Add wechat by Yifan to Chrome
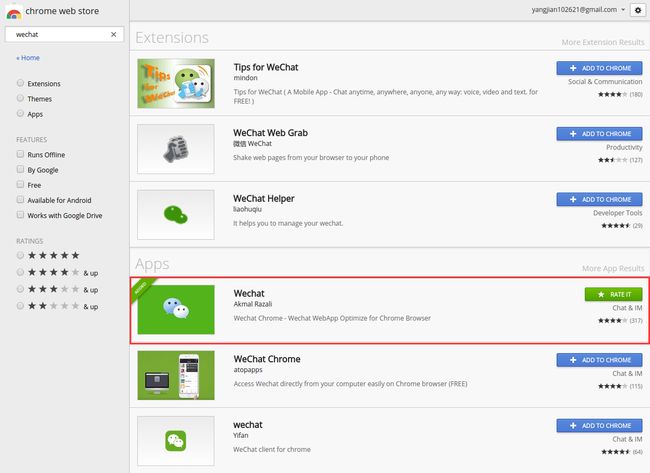Image resolution: width=650 pixels, height=473 pixels. click(x=599, y=426)
